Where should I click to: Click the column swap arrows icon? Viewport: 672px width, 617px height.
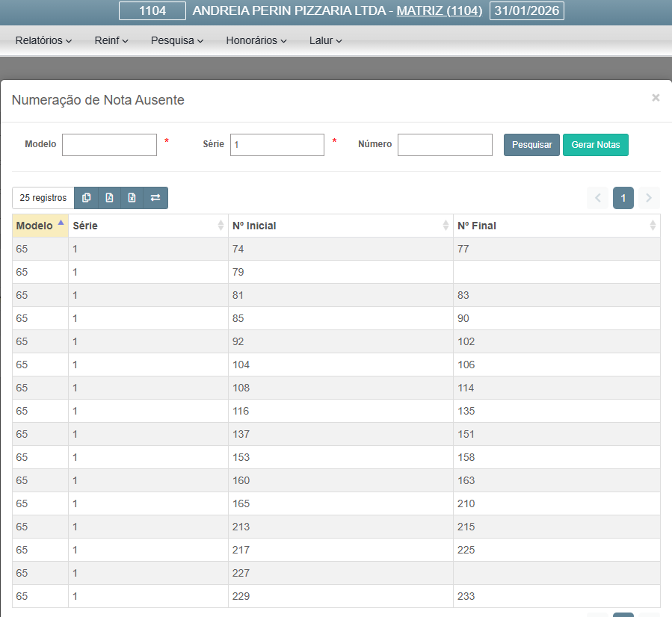(x=155, y=198)
